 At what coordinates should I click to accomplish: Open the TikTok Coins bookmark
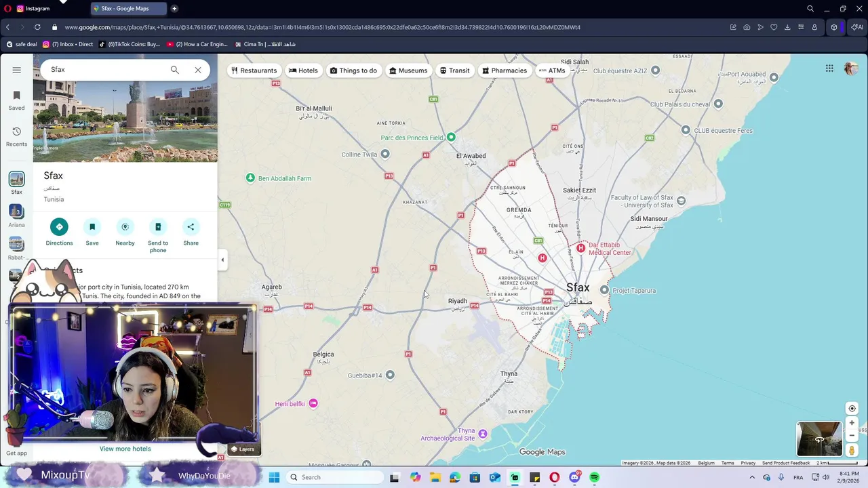point(129,44)
